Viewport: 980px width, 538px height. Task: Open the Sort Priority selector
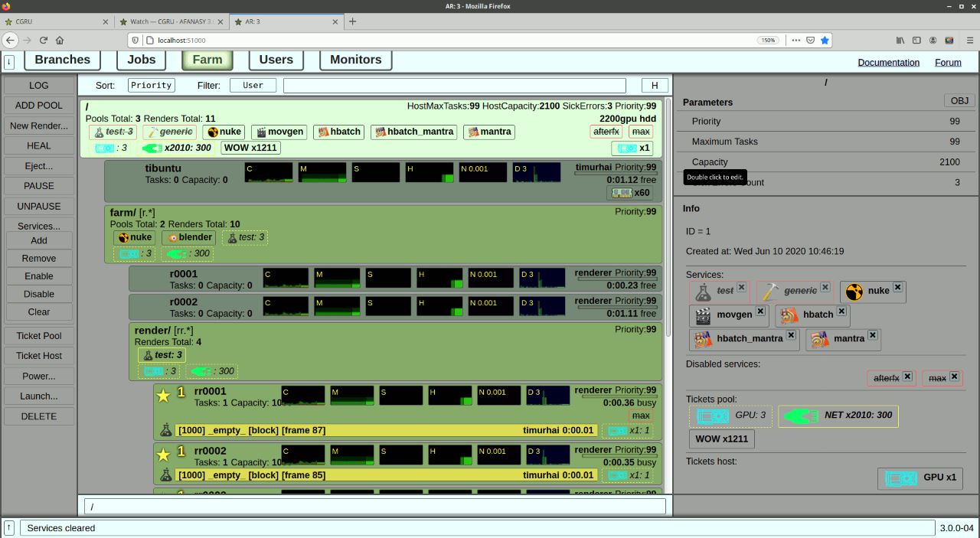[x=151, y=86]
